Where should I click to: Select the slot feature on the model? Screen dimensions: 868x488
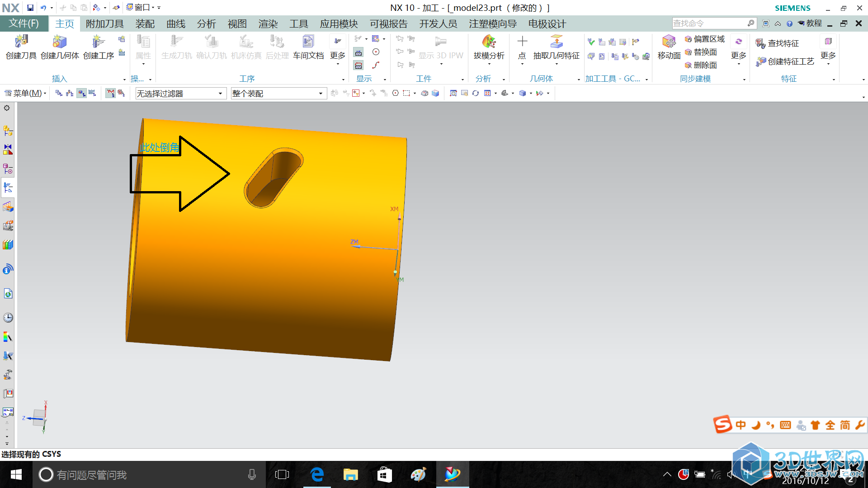(274, 178)
